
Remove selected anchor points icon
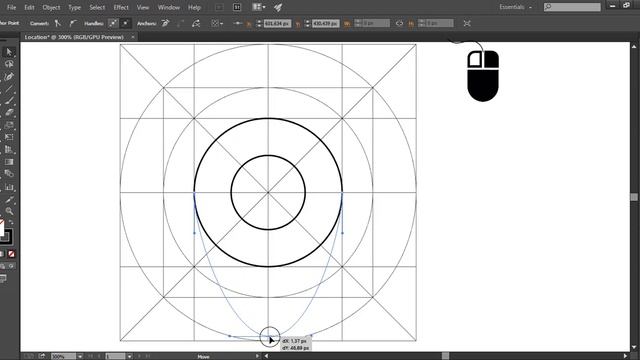pyautogui.click(x=166, y=24)
